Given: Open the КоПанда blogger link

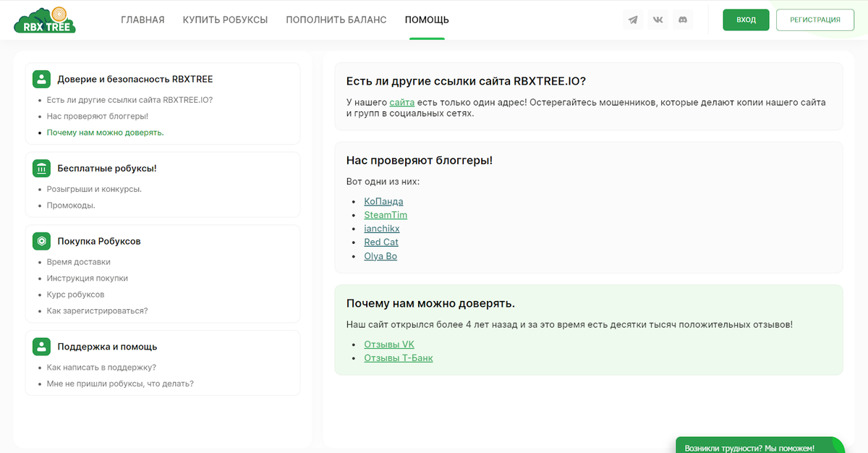Looking at the screenshot, I should tap(383, 201).
